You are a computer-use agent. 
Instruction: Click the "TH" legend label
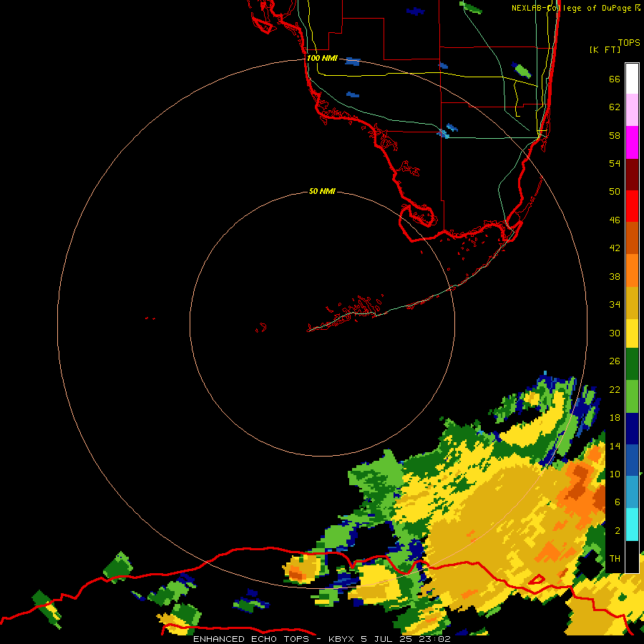615,559
